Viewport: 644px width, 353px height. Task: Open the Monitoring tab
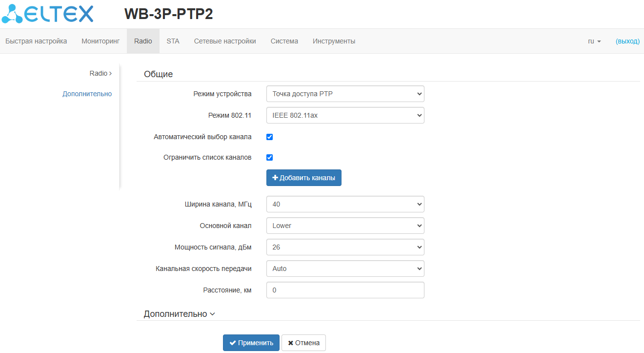pos(101,42)
